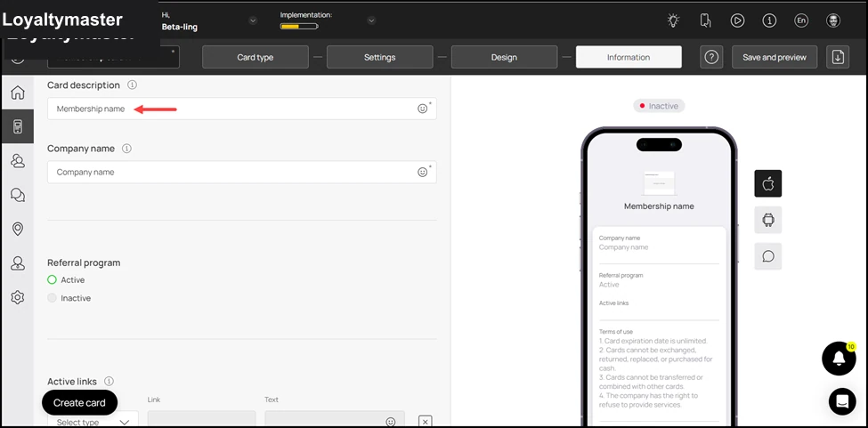
Task: Click the Membership name input field
Action: (242, 109)
